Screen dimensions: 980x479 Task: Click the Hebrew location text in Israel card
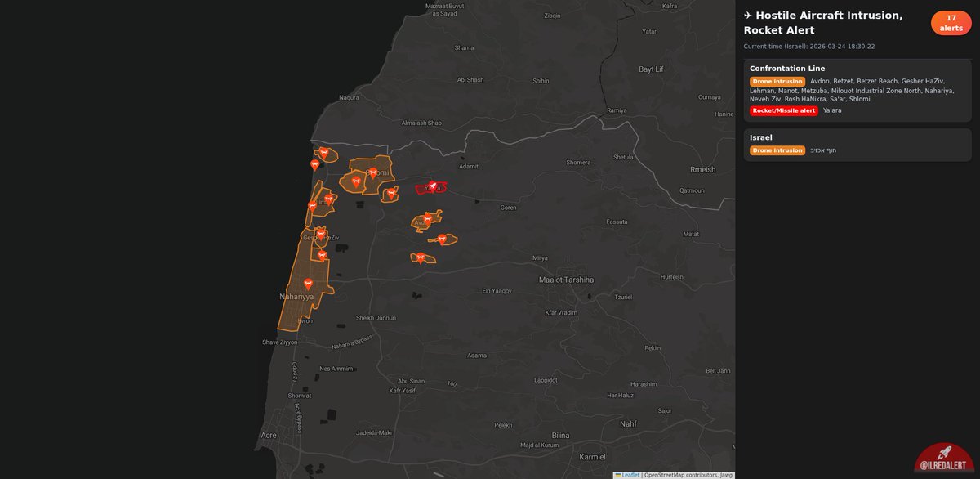(823, 150)
